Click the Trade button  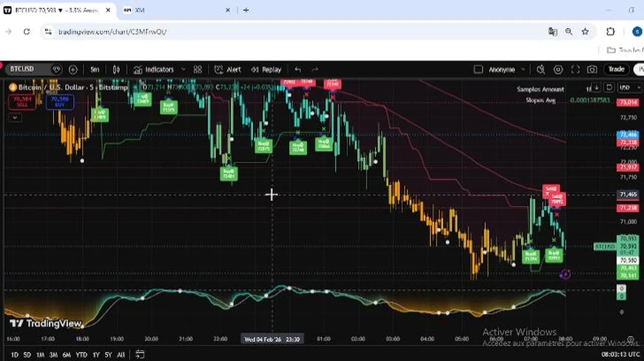(616, 69)
